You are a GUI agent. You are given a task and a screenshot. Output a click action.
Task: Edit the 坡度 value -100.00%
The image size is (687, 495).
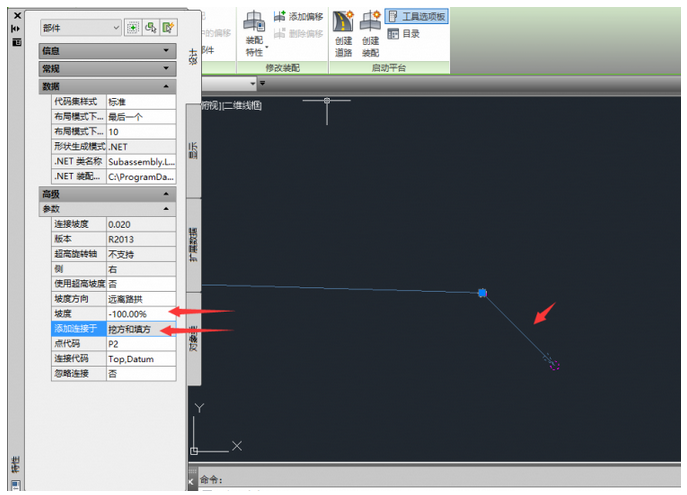[141, 314]
